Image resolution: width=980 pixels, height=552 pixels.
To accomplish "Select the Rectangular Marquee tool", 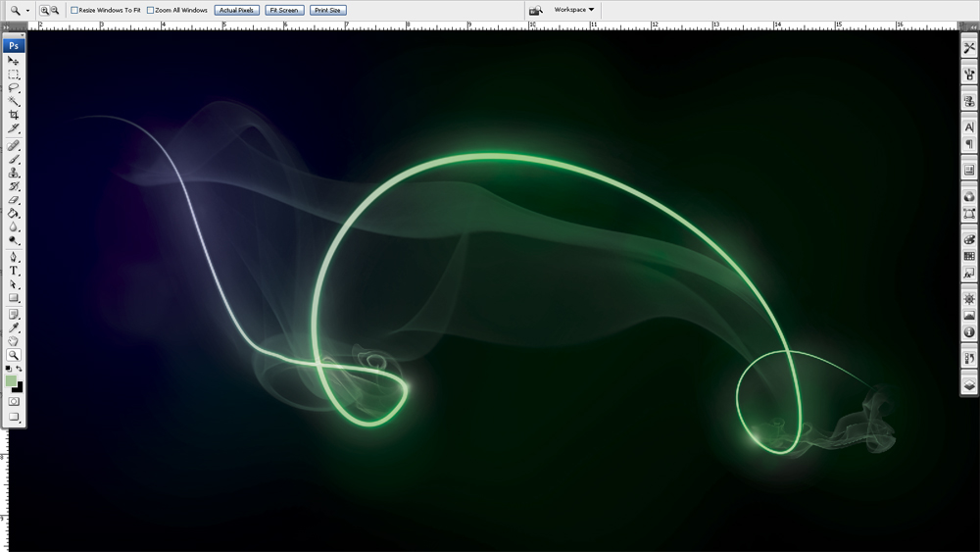I will [13, 75].
